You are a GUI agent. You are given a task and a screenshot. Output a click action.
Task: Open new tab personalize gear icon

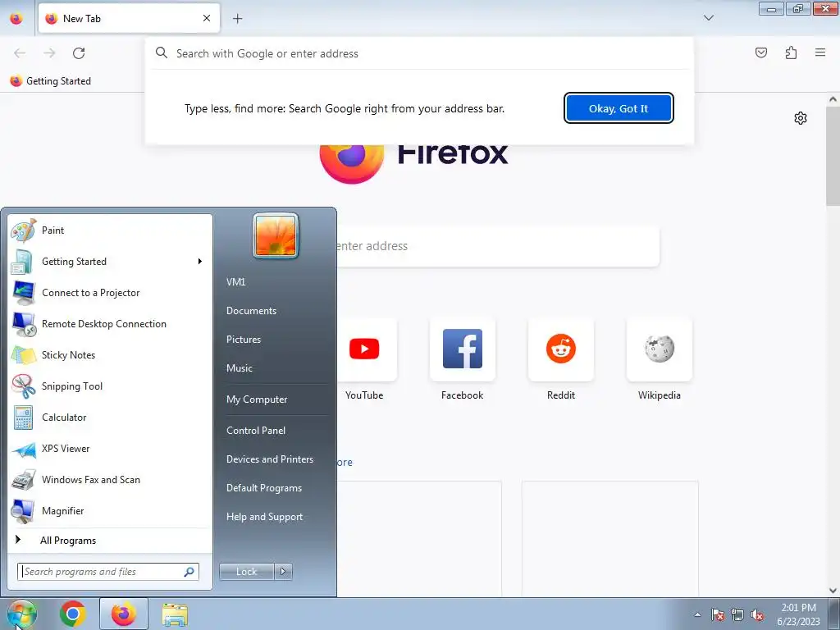[x=801, y=118]
